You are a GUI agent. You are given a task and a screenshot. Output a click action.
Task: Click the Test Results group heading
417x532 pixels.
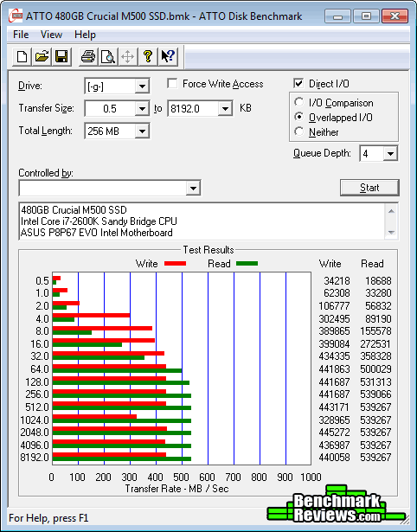208,250
